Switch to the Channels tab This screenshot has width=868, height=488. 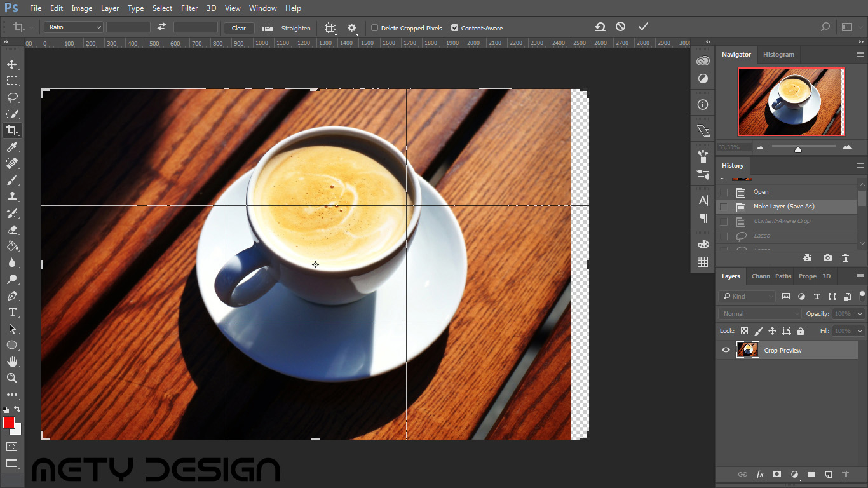click(760, 276)
